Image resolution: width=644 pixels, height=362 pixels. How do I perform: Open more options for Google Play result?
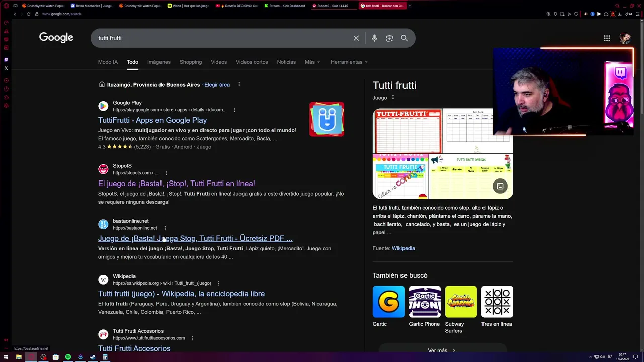[x=234, y=110]
